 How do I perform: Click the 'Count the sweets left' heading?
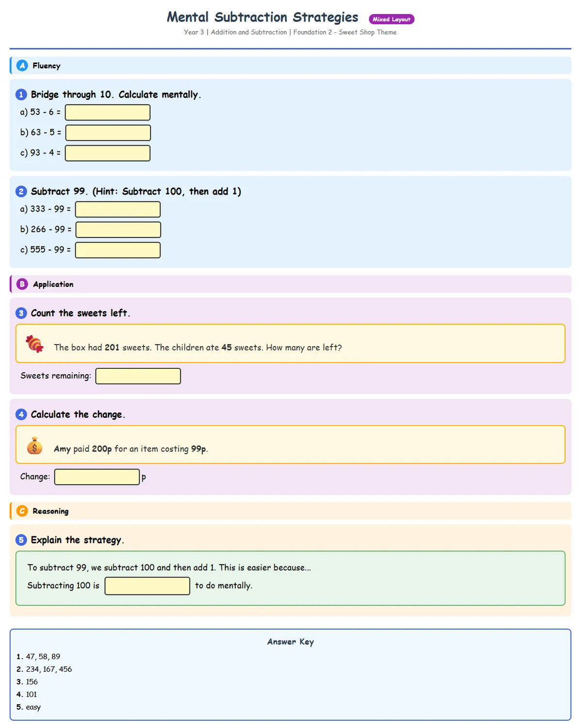[81, 313]
